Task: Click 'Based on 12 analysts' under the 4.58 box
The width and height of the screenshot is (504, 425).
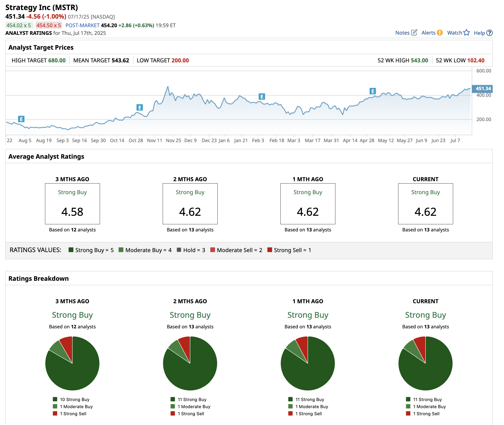Action: [72, 230]
